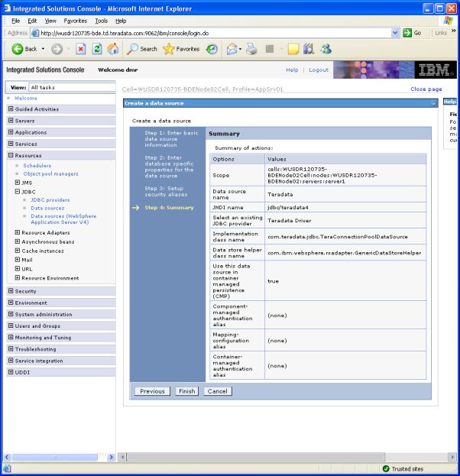Click the Messenger people icon
460x476 pixels.
pyautogui.click(x=326, y=49)
